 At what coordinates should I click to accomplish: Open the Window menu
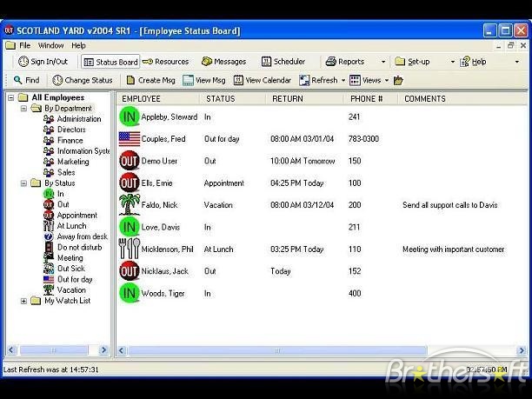[51, 45]
